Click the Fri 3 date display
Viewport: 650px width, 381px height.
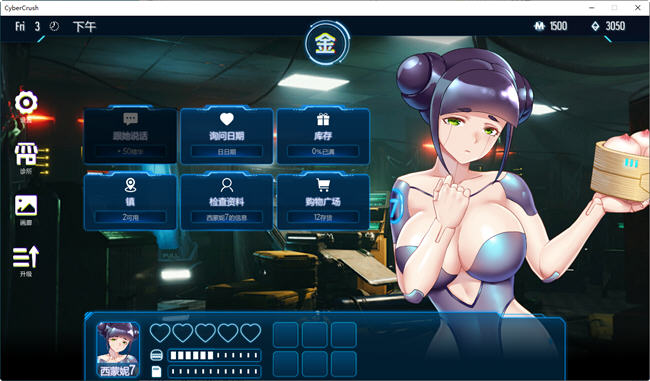tap(27, 27)
